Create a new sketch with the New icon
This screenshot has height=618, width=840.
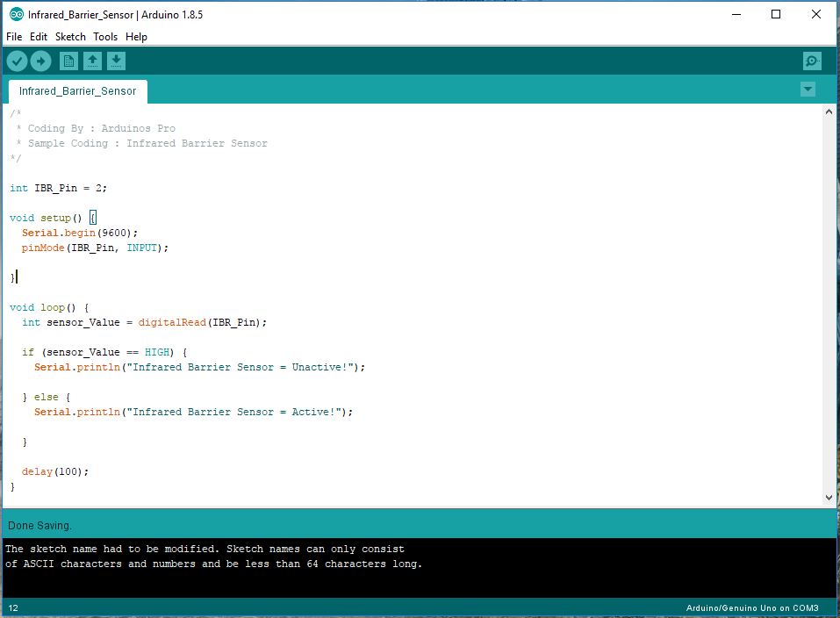click(68, 61)
